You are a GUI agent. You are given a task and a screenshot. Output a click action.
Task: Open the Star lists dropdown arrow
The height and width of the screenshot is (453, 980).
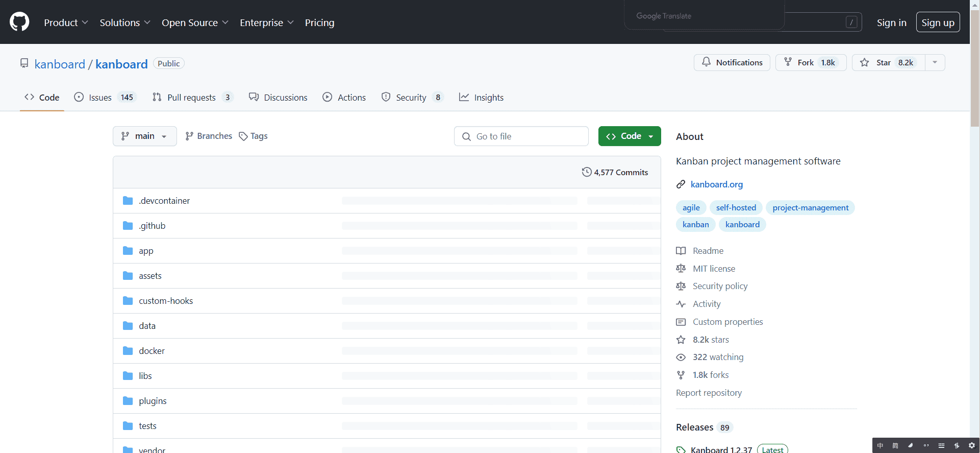[935, 62]
